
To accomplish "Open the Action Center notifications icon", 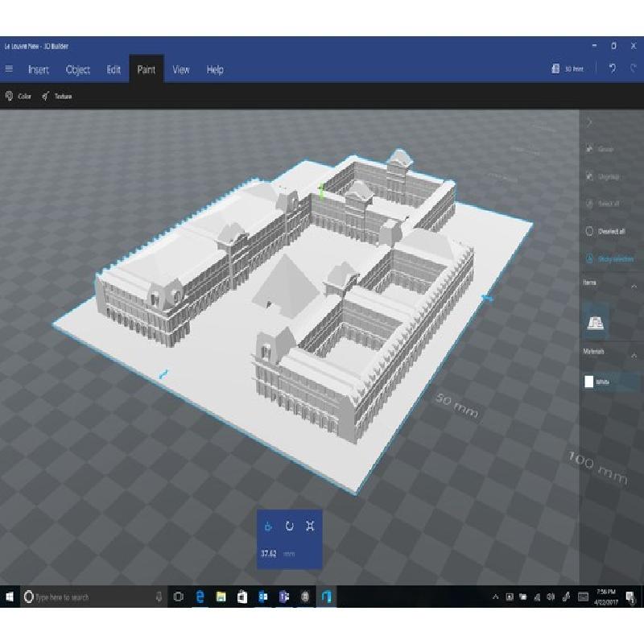I will [630, 597].
